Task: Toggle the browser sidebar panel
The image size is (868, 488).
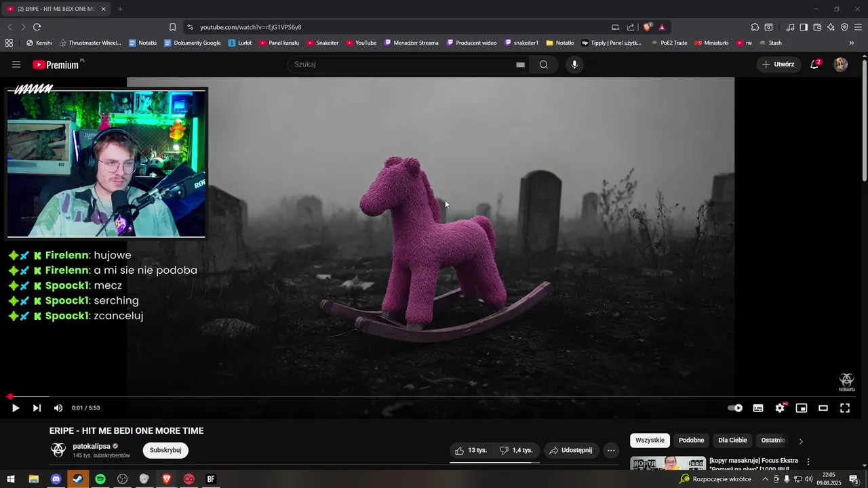Action: point(804,27)
